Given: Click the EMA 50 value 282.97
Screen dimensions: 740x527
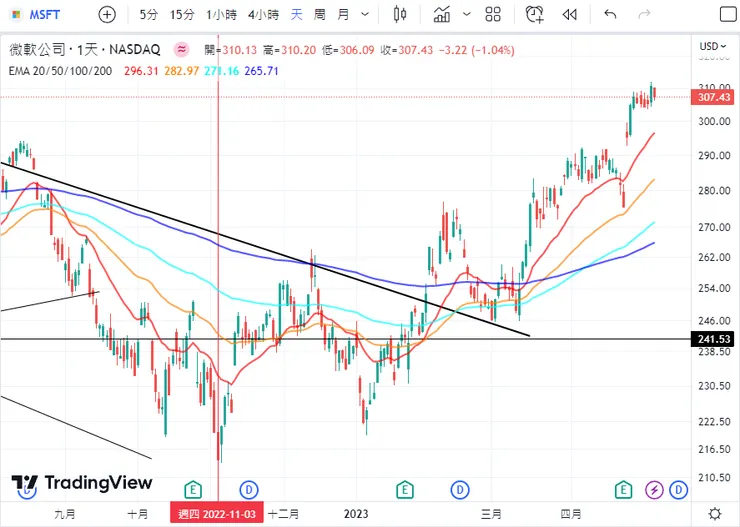Looking at the screenshot, I should [182, 71].
